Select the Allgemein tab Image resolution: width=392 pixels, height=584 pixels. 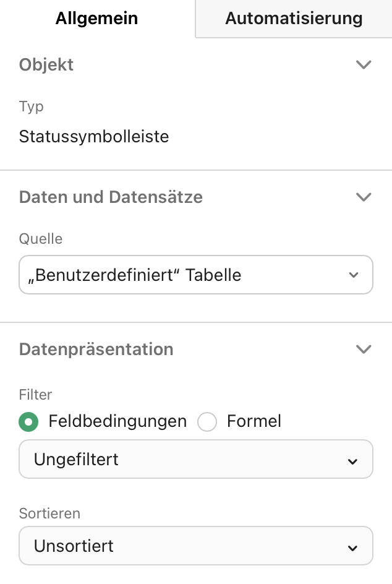(96, 19)
